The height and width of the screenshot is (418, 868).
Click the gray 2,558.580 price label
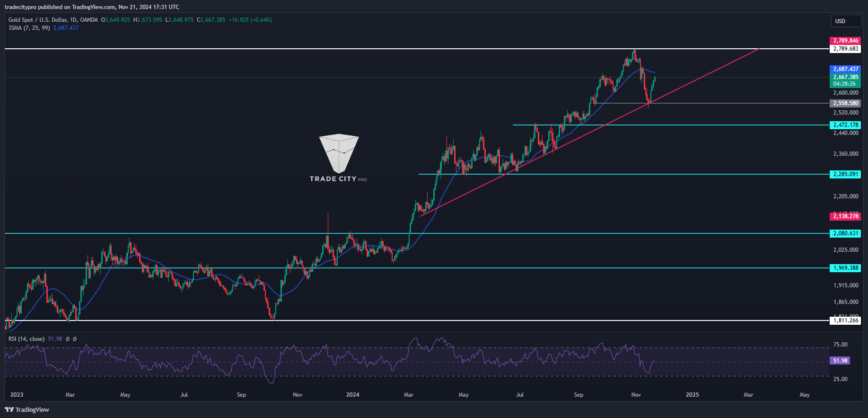click(845, 103)
